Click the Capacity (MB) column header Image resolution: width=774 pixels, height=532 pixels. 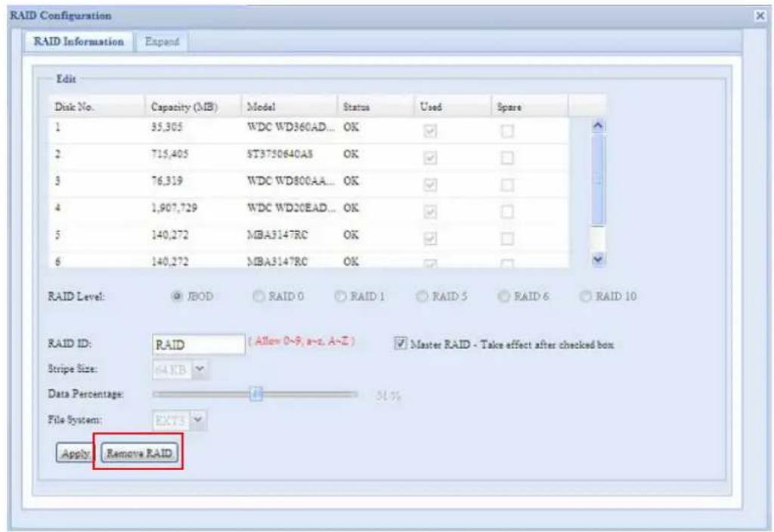coord(193,107)
